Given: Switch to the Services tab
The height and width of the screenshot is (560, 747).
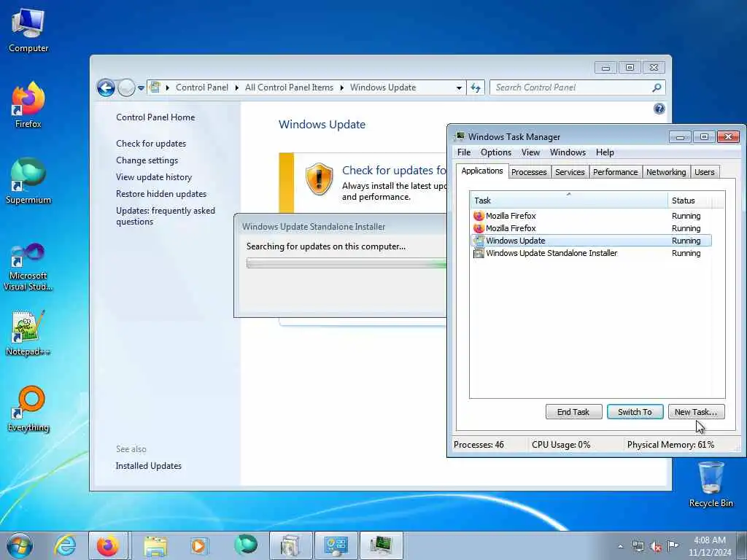Looking at the screenshot, I should [x=570, y=172].
